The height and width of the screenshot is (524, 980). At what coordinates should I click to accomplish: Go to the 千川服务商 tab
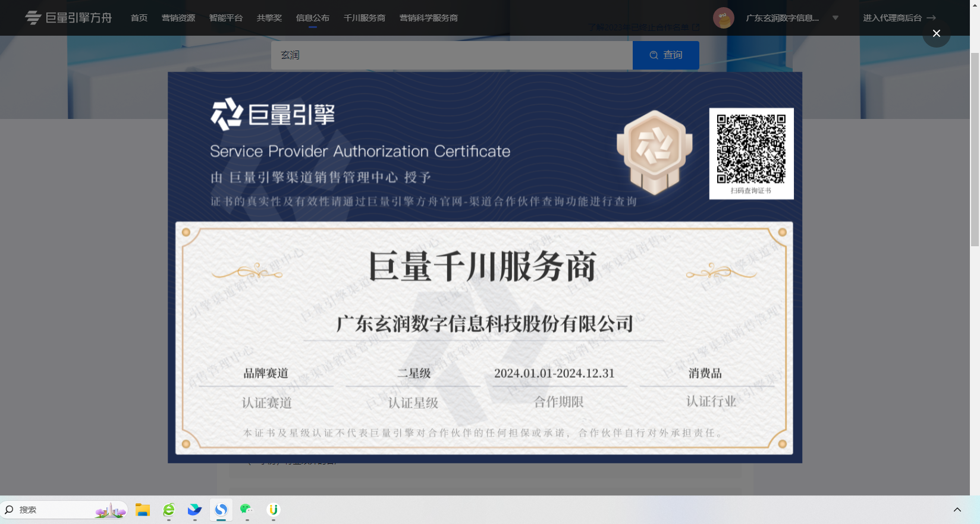pyautogui.click(x=364, y=18)
